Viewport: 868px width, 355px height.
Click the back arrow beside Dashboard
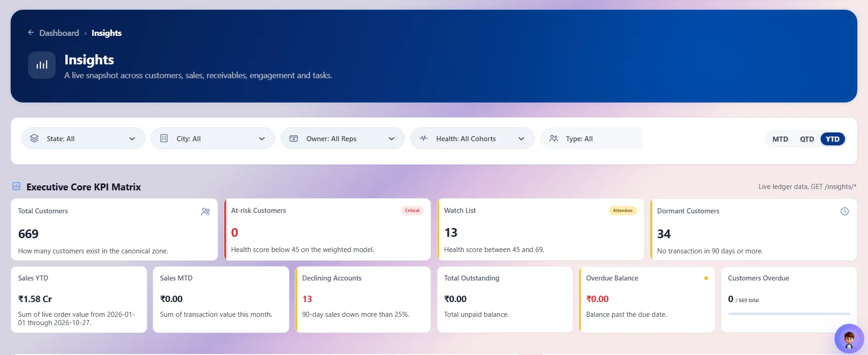31,33
